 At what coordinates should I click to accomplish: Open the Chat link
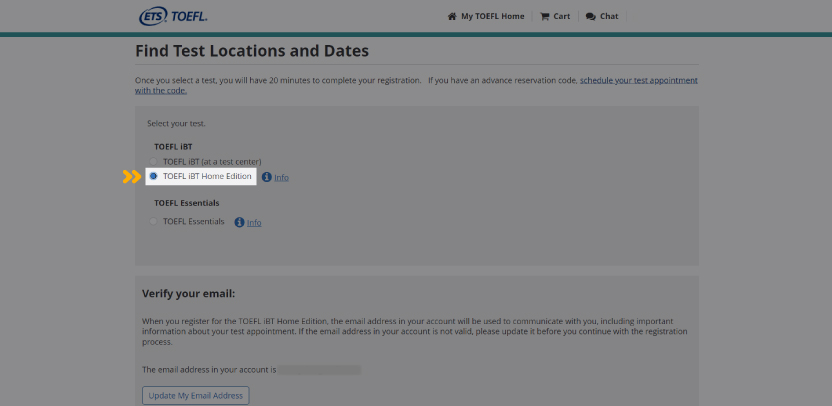609,16
